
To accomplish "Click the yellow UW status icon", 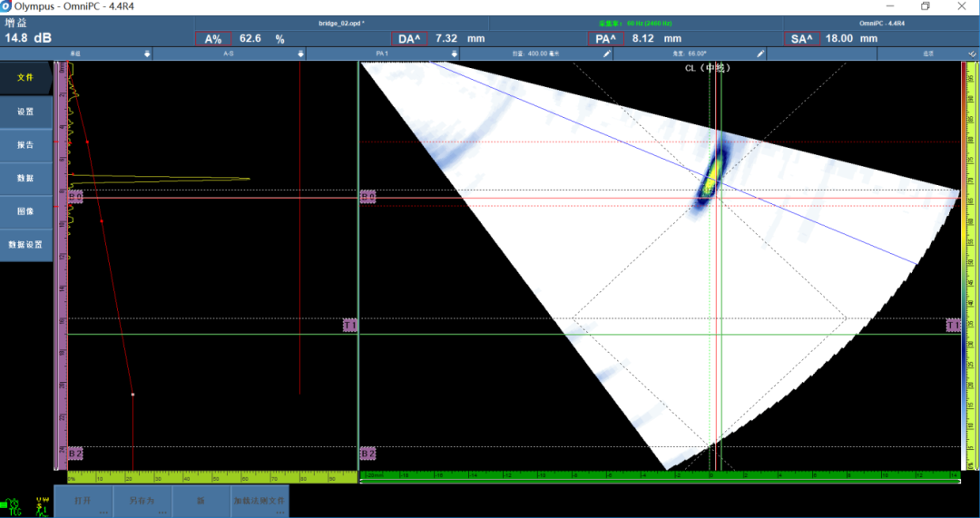I will coord(42,505).
